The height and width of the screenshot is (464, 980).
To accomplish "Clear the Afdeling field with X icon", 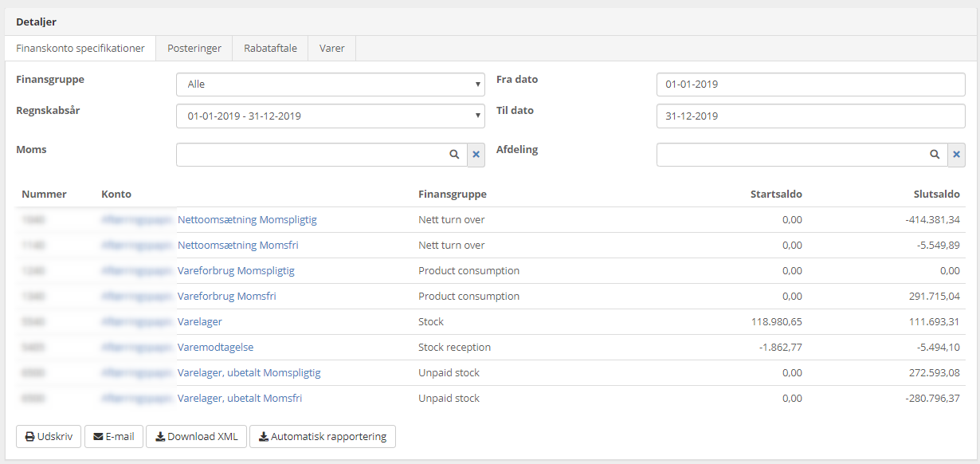I will tap(957, 155).
